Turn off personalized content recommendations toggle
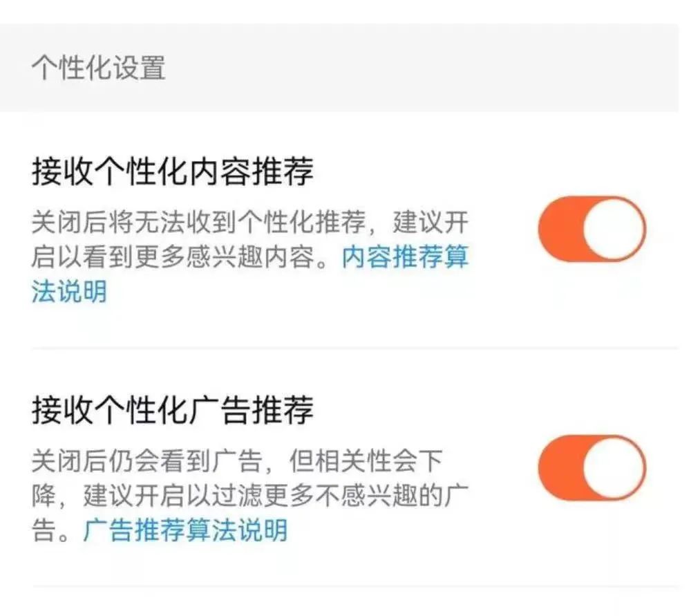Image resolution: width=700 pixels, height=616 pixels. (x=592, y=229)
